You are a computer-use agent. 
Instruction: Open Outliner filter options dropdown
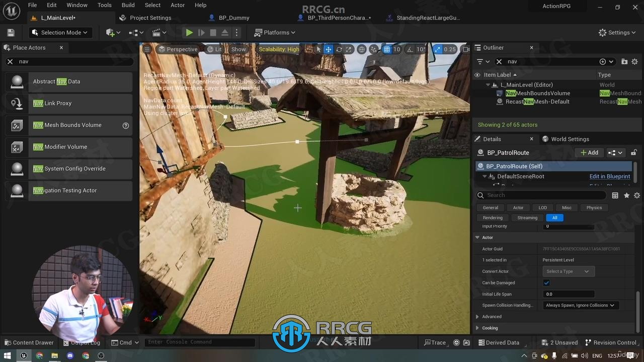[x=482, y=61]
